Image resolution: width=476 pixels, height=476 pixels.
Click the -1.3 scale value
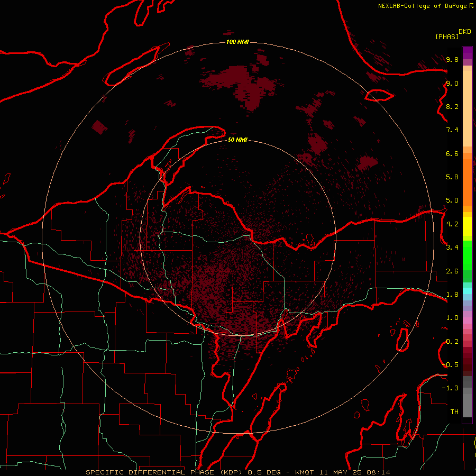pyautogui.click(x=450, y=388)
